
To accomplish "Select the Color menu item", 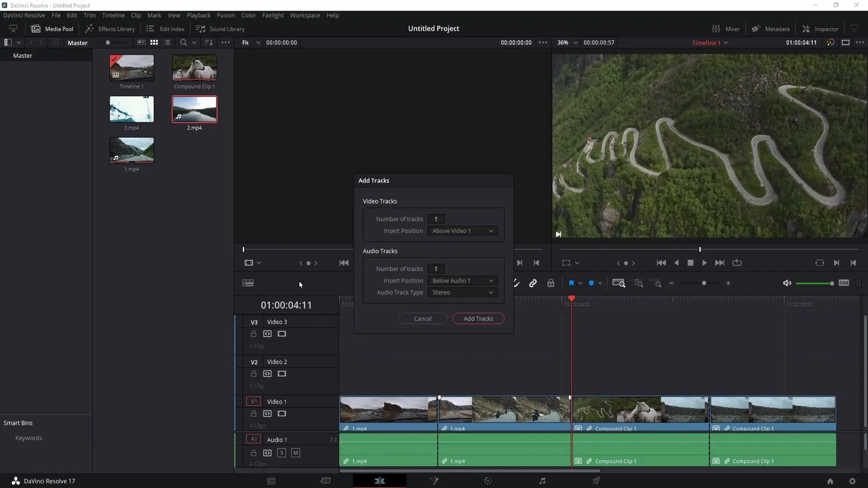I will 249,15.
